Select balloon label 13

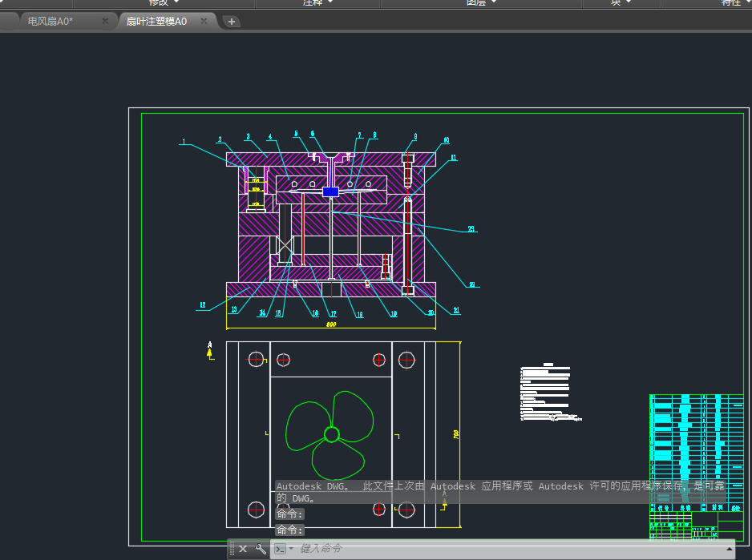pyautogui.click(x=234, y=309)
